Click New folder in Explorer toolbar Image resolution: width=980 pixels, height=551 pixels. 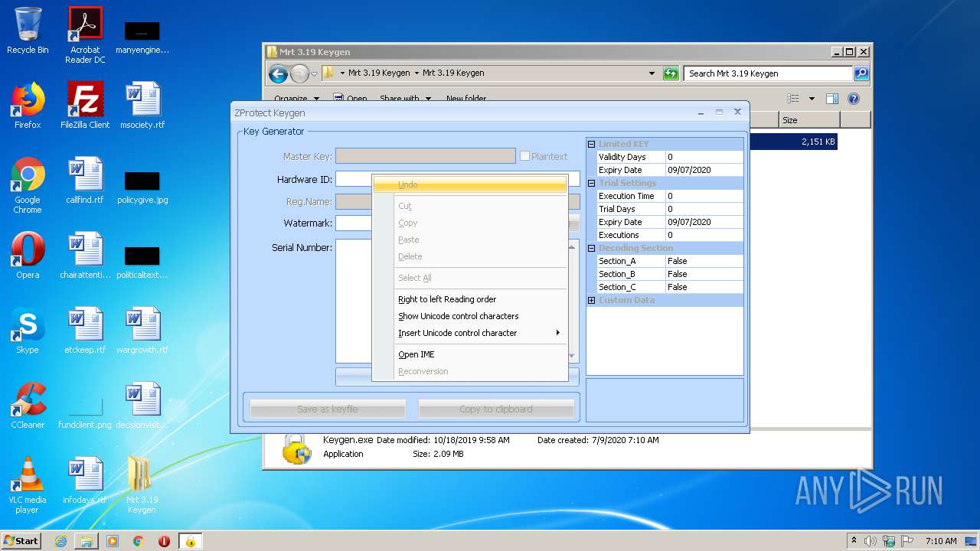pos(466,99)
